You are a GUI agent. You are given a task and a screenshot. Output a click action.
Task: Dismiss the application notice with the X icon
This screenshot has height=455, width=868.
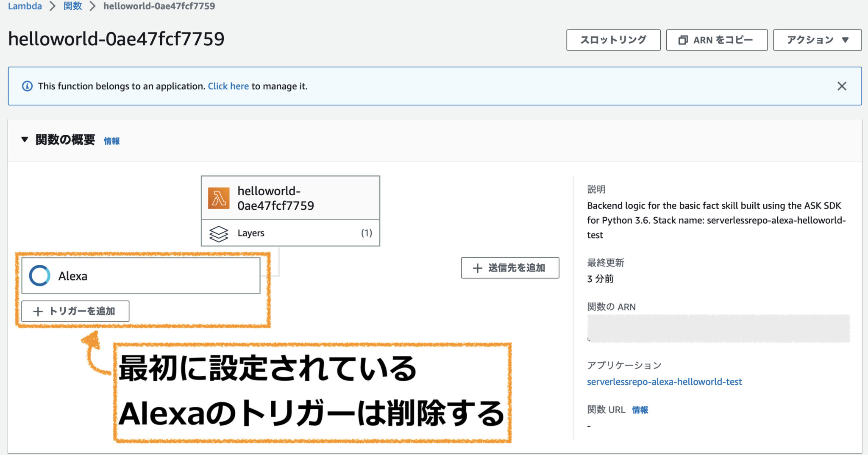[x=842, y=86]
